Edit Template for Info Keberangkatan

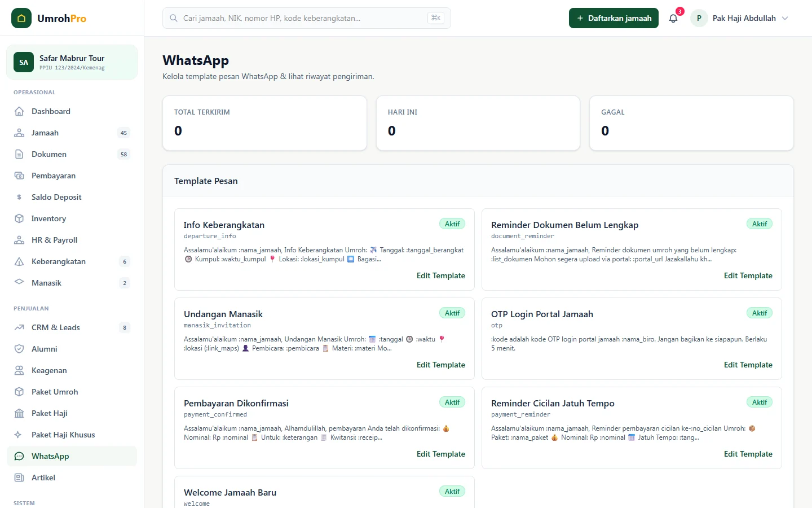click(441, 275)
